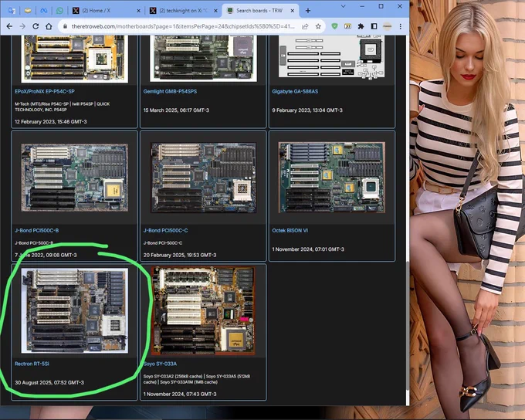Click date '15 March 2025, 06:17 GMT-3'
The height and width of the screenshot is (420, 525).
point(176,110)
